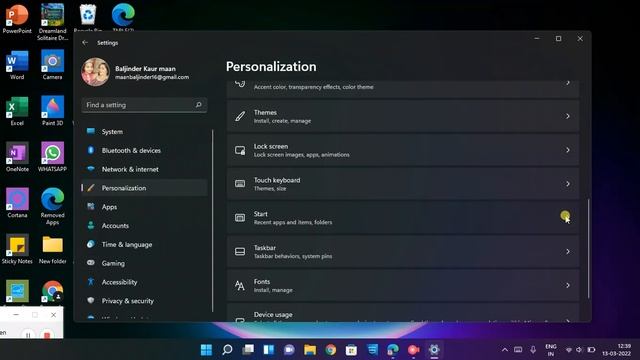Expand the Touch keyboard chevron arrow

(568, 184)
